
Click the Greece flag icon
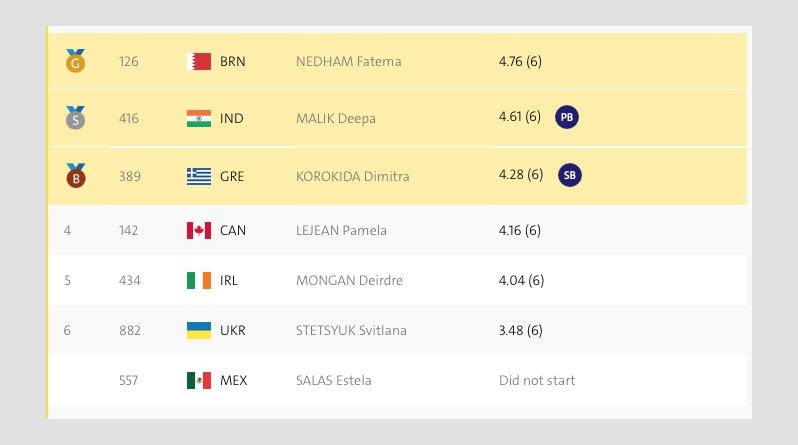coord(199,176)
